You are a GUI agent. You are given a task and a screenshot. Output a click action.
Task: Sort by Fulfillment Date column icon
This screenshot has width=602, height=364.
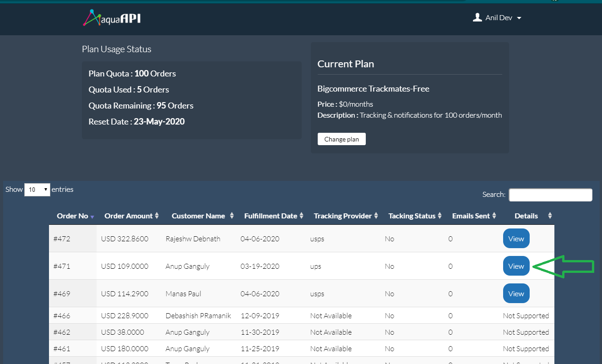click(302, 216)
